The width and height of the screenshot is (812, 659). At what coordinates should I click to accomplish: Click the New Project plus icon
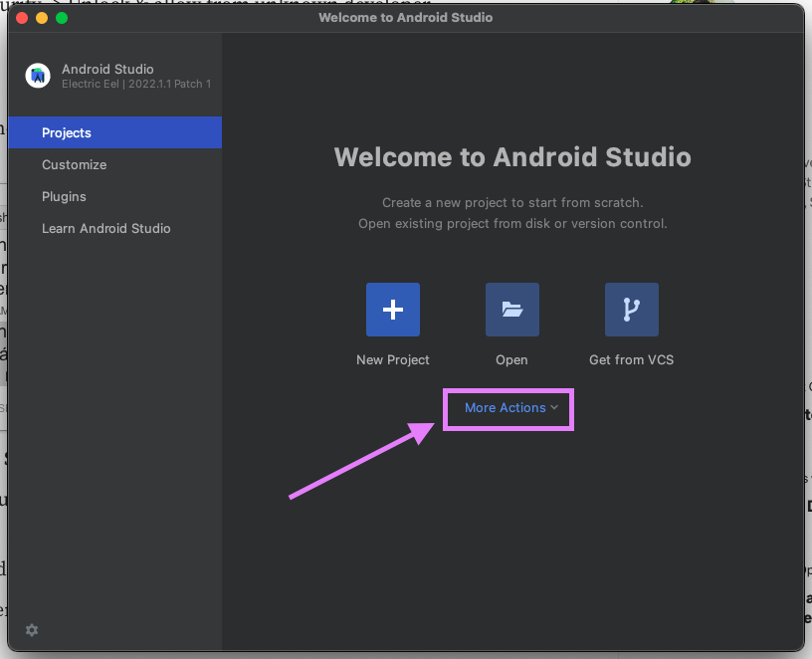(393, 310)
